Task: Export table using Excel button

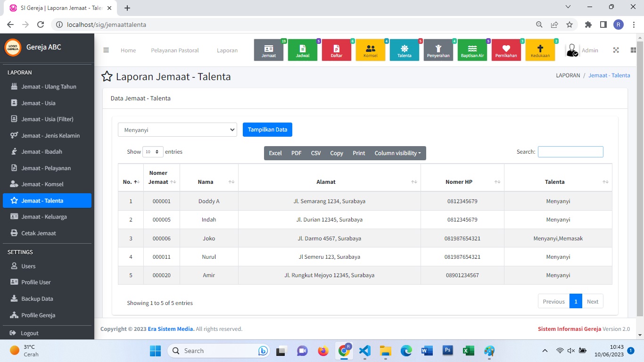Action: tap(275, 153)
